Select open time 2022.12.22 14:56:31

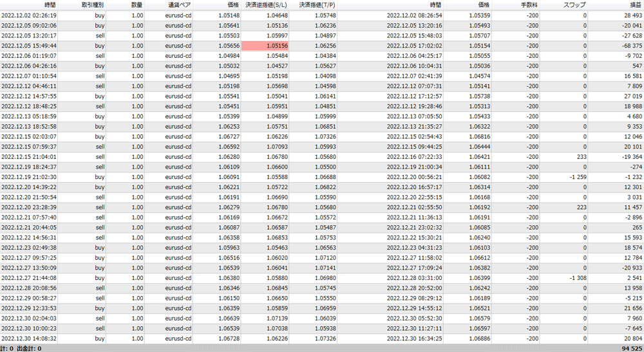coord(29,237)
